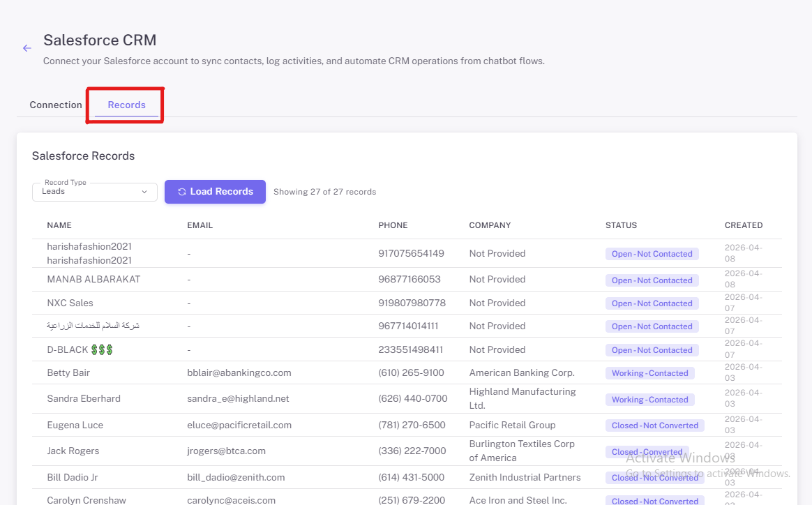This screenshot has width=812, height=505.
Task: Click email eluce@pacificretail.com
Action: 239,425
